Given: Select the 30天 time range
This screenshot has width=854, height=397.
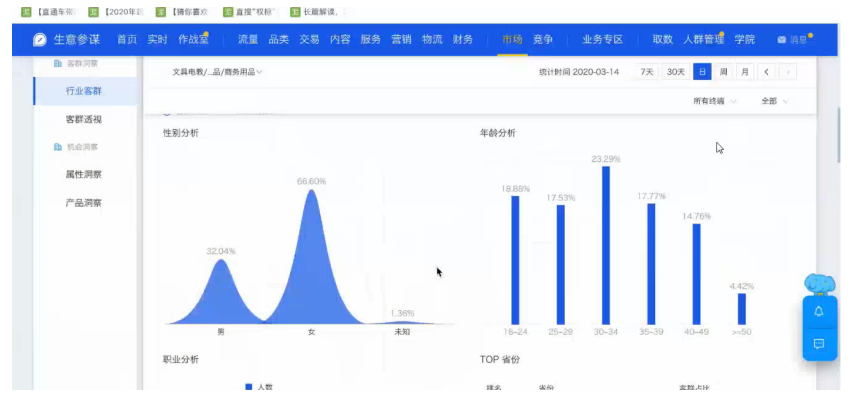Looking at the screenshot, I should (676, 72).
